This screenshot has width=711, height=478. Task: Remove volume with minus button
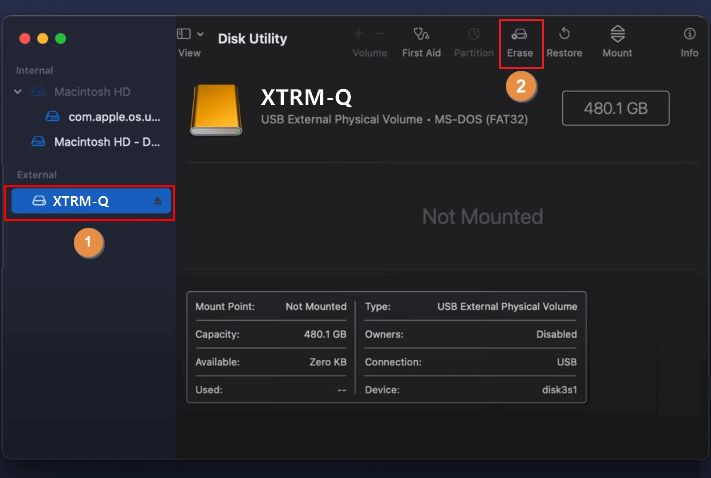pos(380,34)
